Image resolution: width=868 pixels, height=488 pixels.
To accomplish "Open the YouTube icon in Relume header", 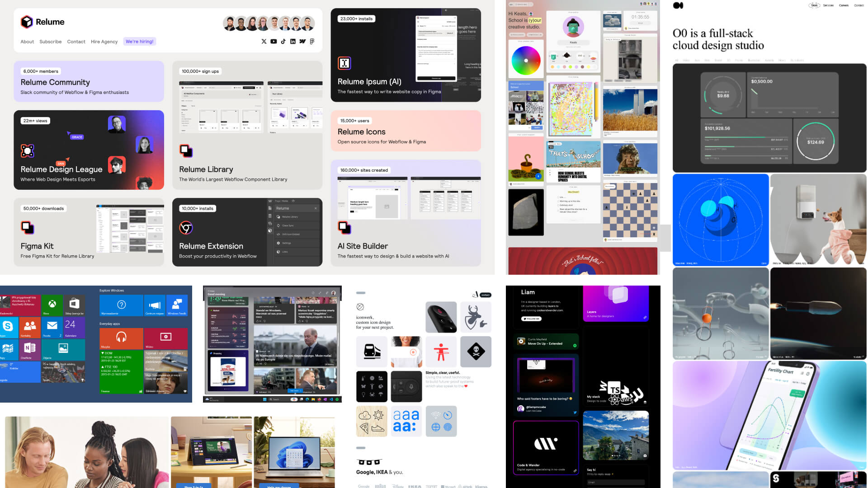I will click(x=274, y=42).
